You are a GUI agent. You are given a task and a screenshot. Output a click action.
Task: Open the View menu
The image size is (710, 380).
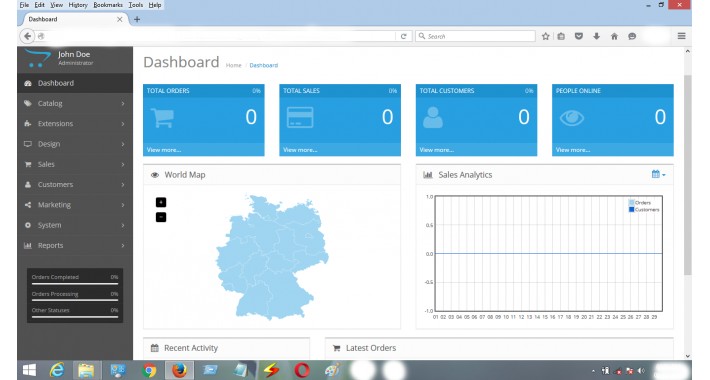point(57,5)
